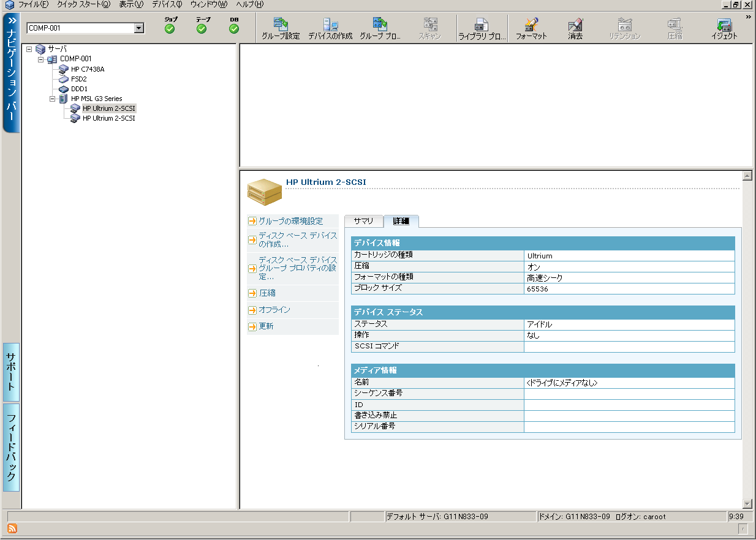
Task: Open the クイック スタート menu
Action: [84, 4]
